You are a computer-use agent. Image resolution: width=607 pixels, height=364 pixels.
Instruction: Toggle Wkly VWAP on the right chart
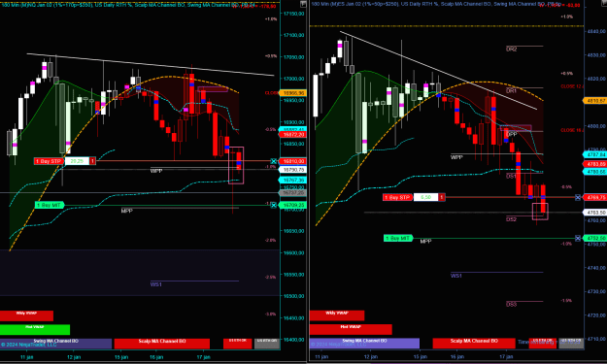coord(337,315)
